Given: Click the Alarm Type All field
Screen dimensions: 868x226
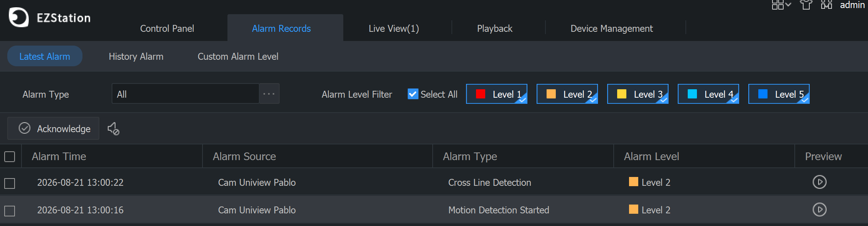Looking at the screenshot, I should 186,93.
